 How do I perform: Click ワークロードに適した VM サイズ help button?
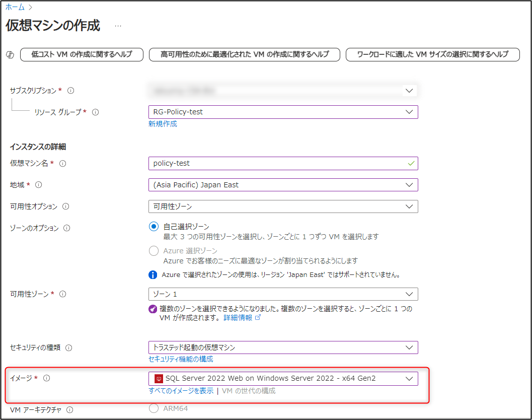pyautogui.click(x=432, y=55)
